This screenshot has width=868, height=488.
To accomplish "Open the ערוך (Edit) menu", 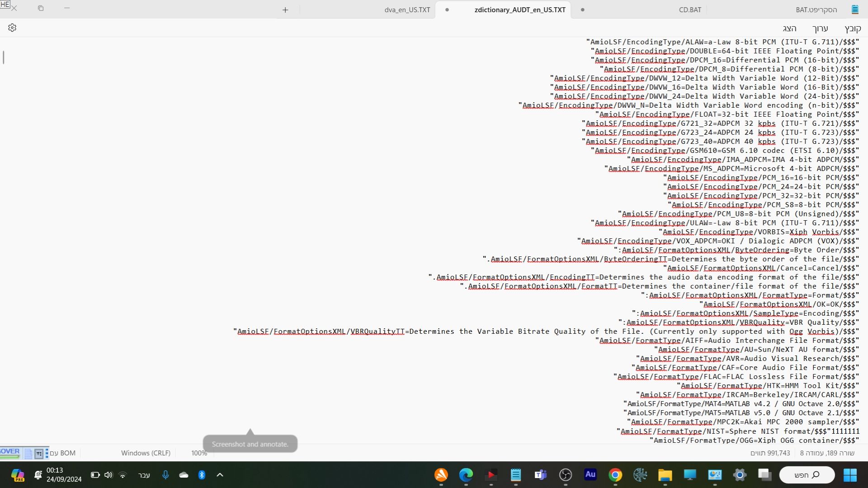I will pos(820,28).
